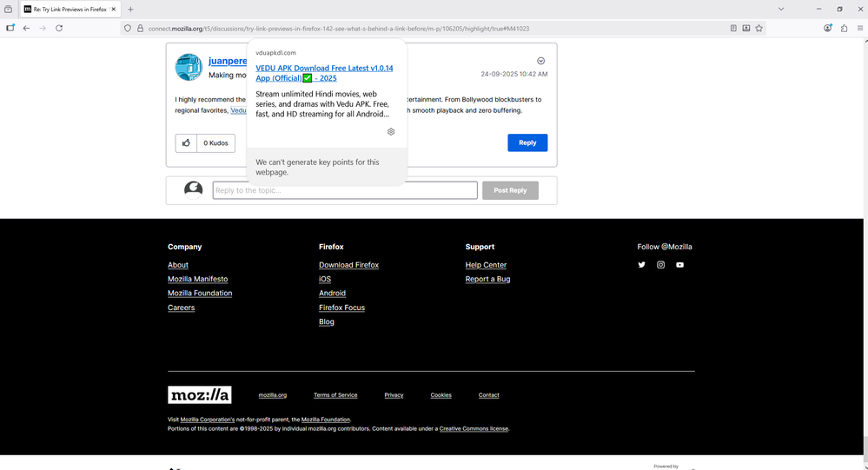Open the Firefox application hamburger menu
Viewport: 868px width, 470px height.
coord(859,28)
